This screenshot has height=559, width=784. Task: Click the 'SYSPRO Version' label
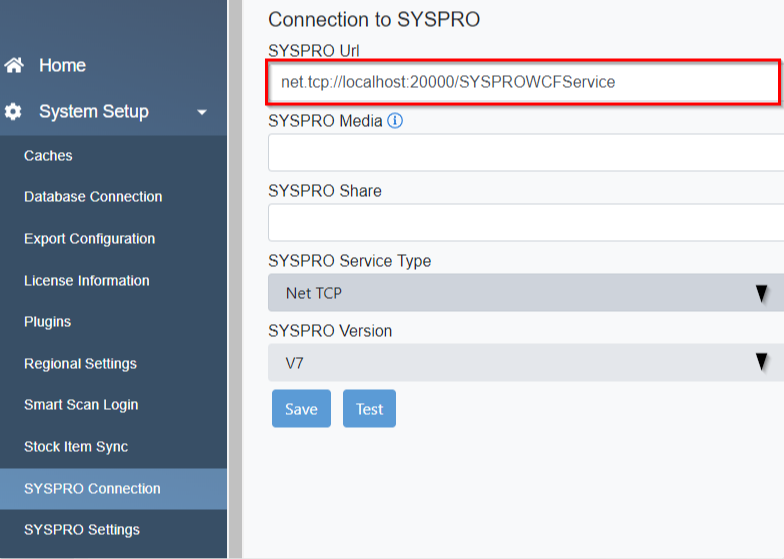point(330,330)
